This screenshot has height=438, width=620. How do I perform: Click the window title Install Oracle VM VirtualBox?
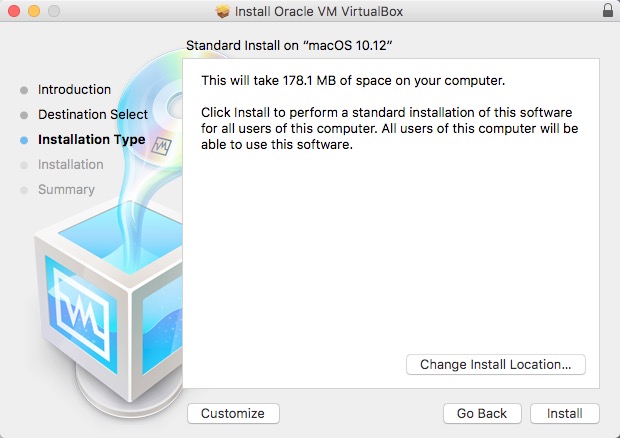point(319,11)
